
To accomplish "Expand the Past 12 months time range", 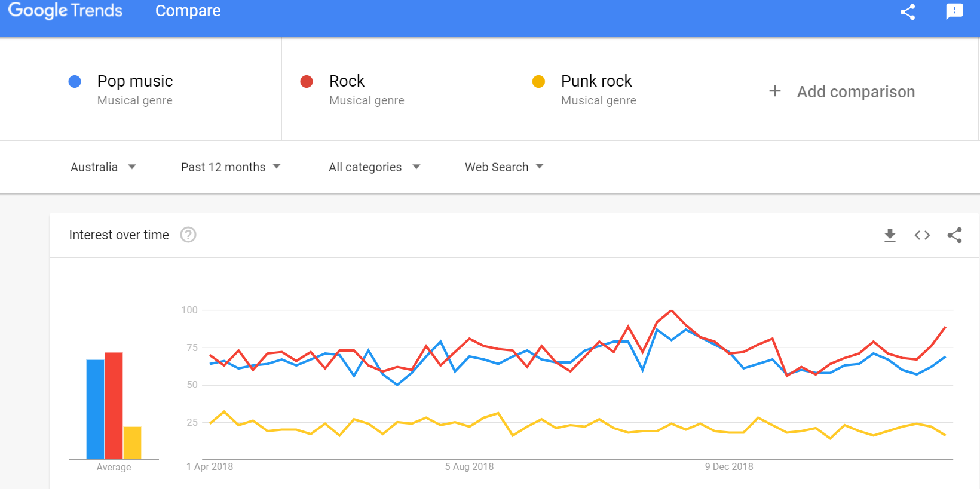I will [x=230, y=167].
